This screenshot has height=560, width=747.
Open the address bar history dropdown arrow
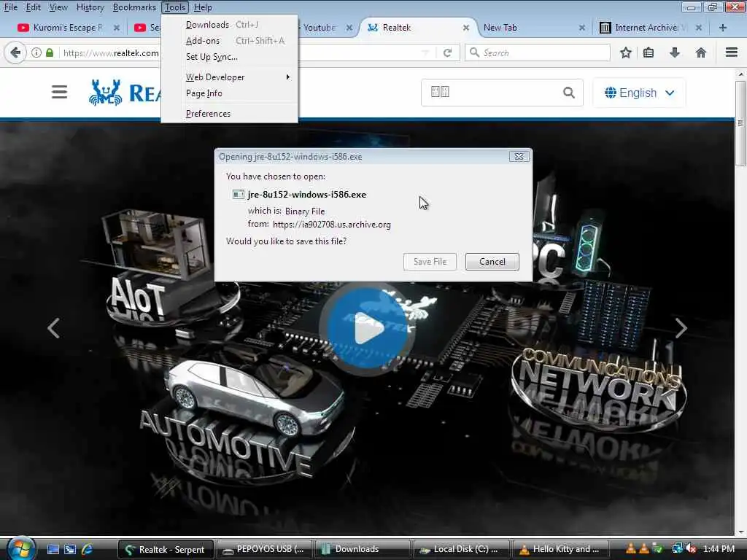click(425, 52)
